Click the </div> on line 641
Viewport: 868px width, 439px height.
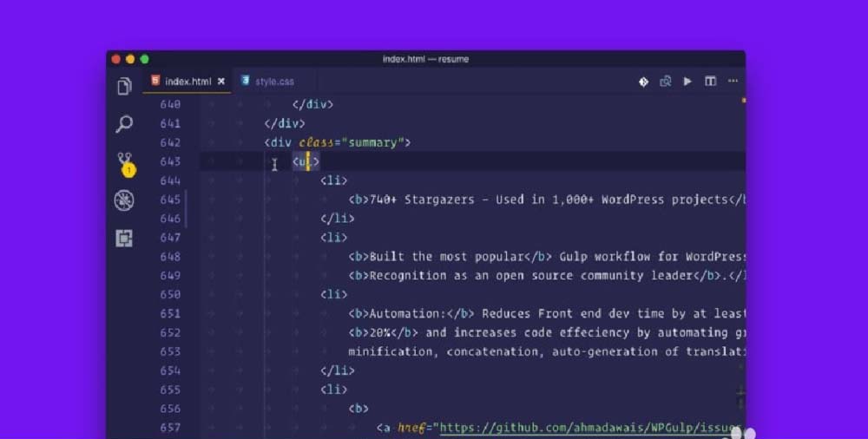tap(285, 123)
